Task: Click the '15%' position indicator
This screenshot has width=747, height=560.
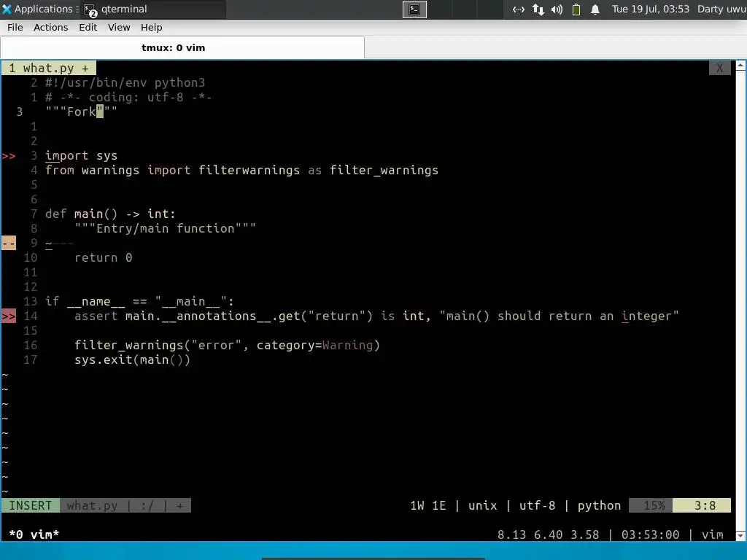Action: pos(651,505)
